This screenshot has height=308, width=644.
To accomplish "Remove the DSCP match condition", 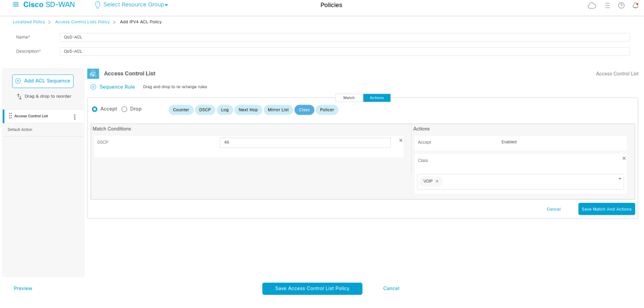I will pyautogui.click(x=400, y=140).
